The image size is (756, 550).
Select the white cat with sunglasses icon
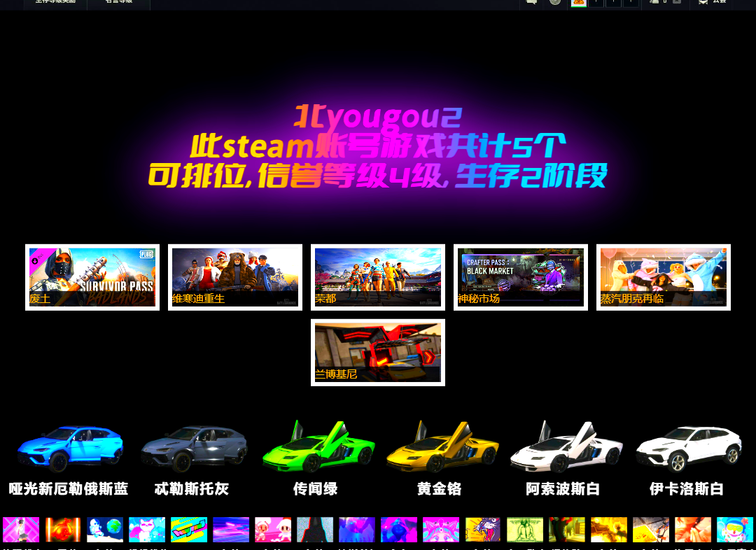click(x=147, y=530)
